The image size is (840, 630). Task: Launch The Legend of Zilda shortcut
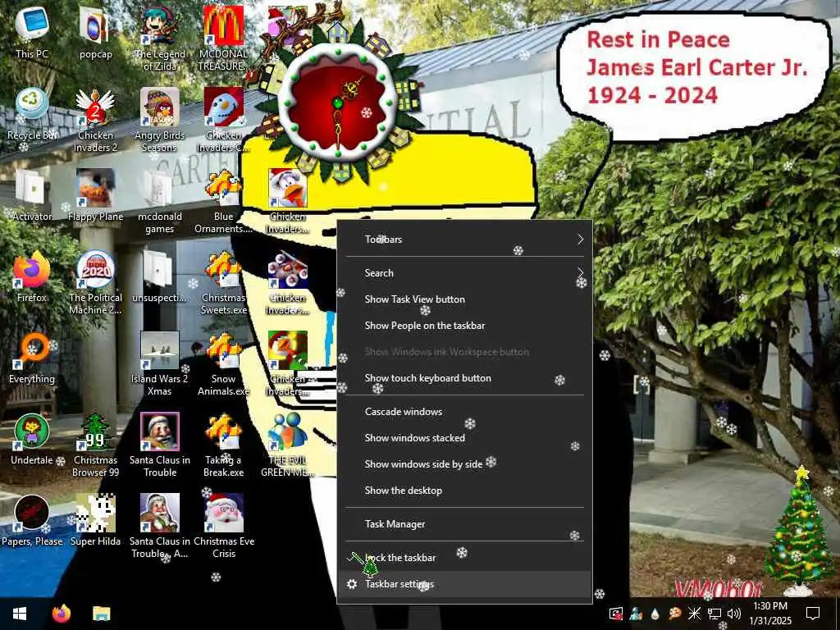(160, 38)
